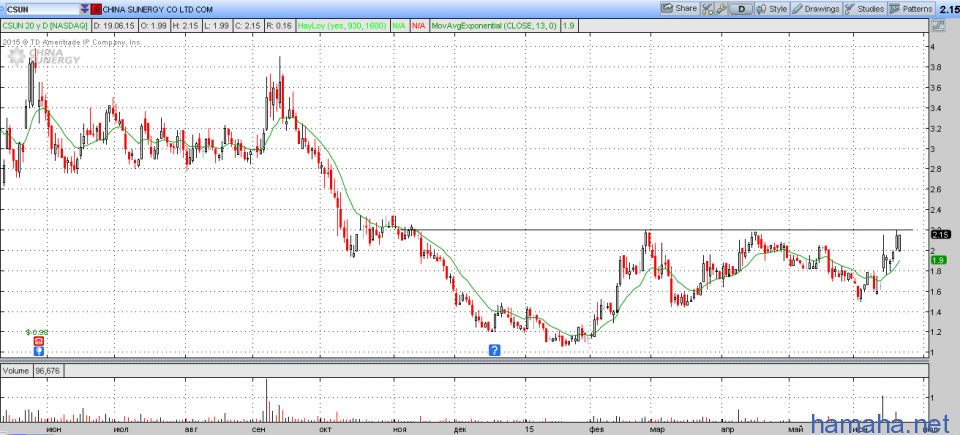The height and width of the screenshot is (435, 960).
Task: Click the green $0.98 dividend marker
Action: coord(36,331)
